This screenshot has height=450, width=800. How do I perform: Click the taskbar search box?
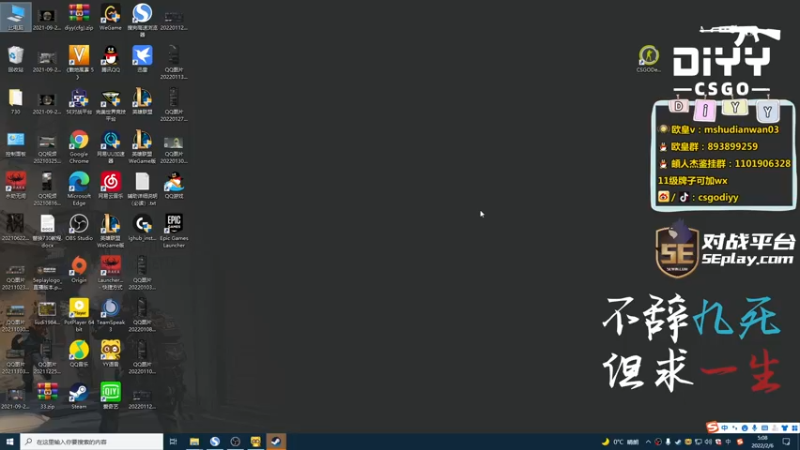pos(92,441)
